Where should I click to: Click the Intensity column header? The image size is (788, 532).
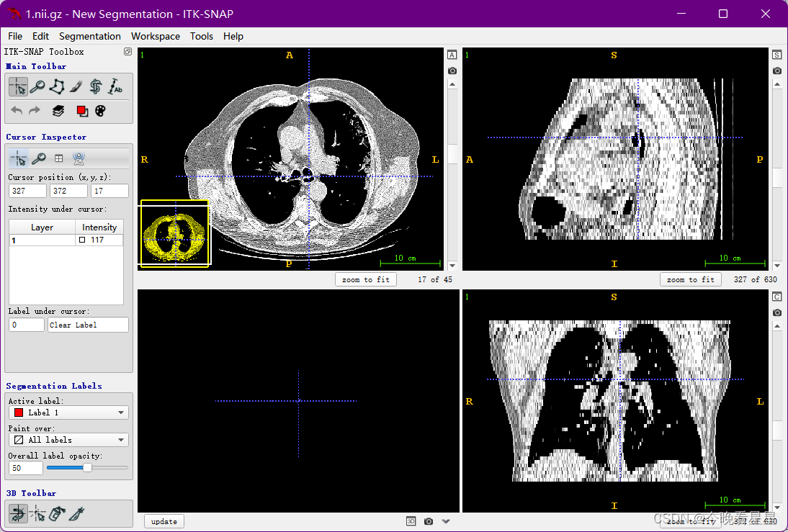pyautogui.click(x=99, y=227)
